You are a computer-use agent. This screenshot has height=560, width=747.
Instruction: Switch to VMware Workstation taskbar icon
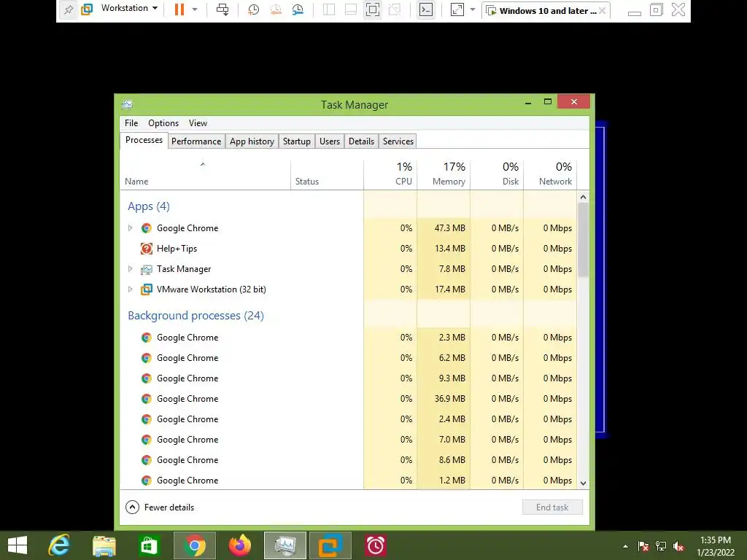pos(330,545)
